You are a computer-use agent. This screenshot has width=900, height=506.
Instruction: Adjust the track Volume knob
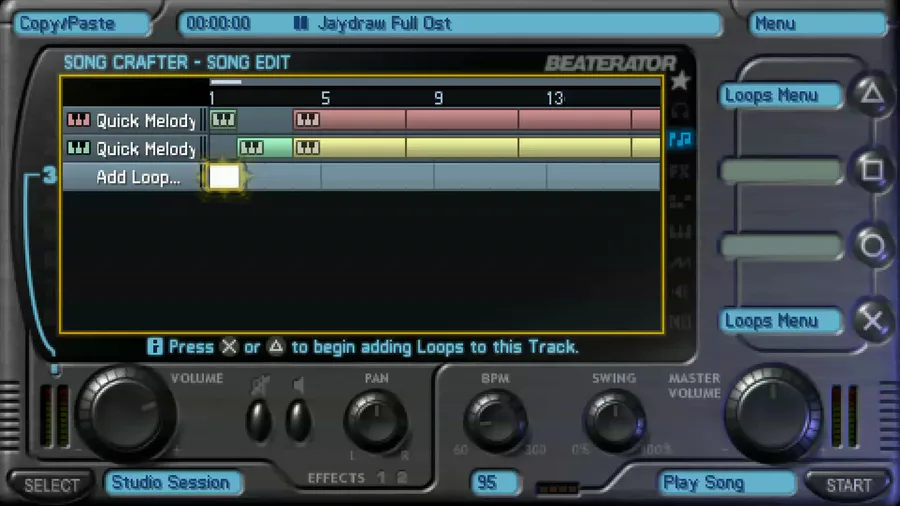pos(125,412)
